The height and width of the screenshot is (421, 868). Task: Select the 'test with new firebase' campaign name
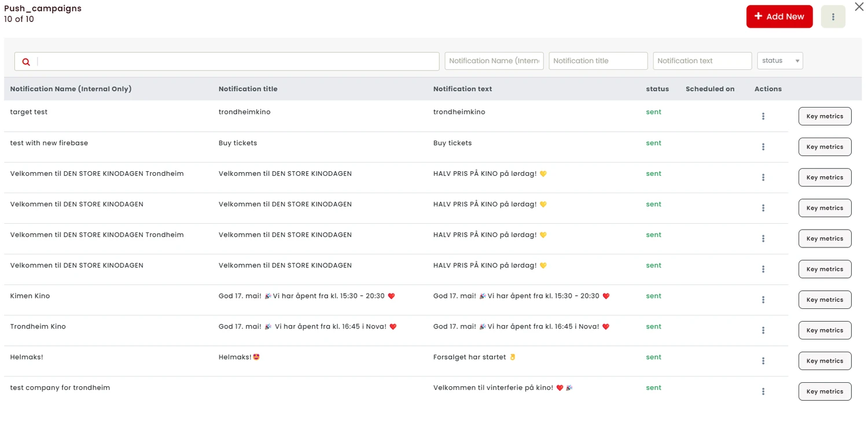(49, 143)
